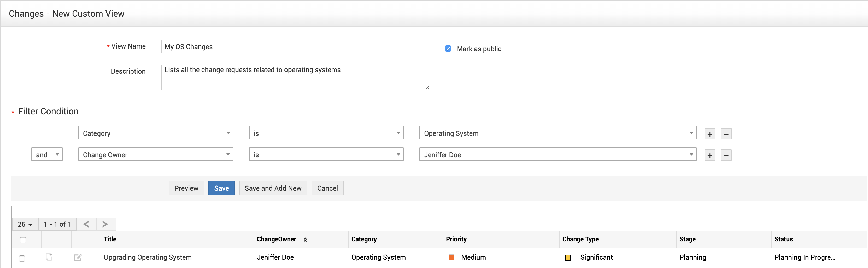Add condition after the Category filter row
The height and width of the screenshot is (268, 868).
[x=710, y=134]
